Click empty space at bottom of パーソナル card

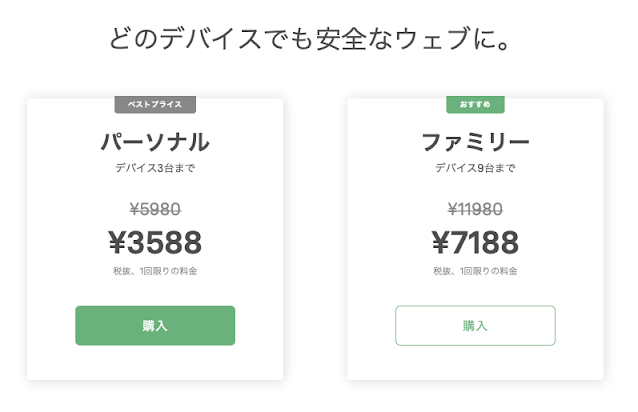click(x=155, y=363)
